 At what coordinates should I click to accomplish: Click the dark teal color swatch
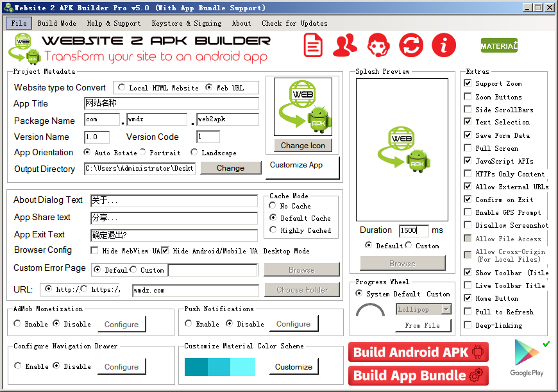point(196,367)
